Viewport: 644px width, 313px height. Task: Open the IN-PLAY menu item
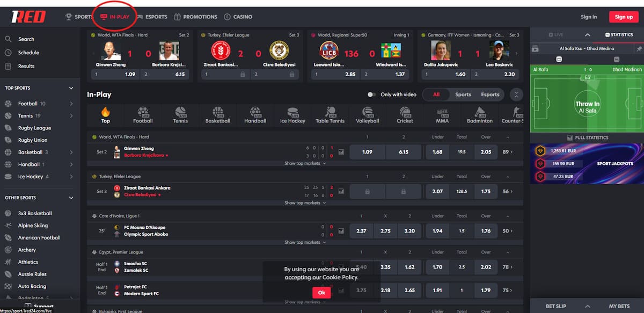click(115, 16)
